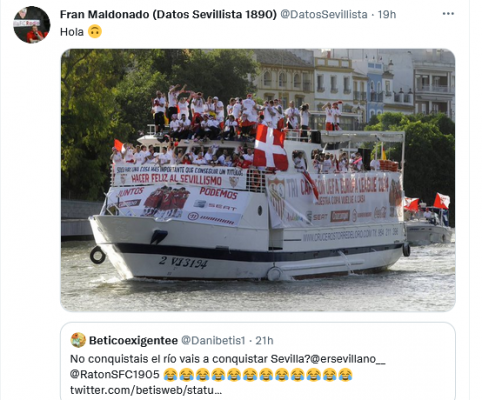Viewport: 482px width, 400px height.
Task: Click the last laughing-crying emoji in row
Action: [345, 375]
